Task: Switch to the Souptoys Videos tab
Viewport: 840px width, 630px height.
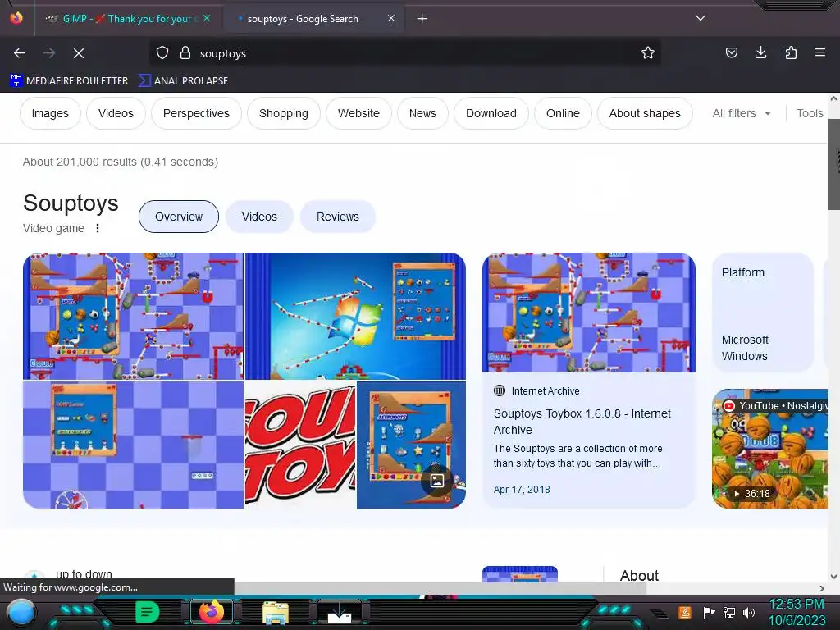Action: (259, 217)
